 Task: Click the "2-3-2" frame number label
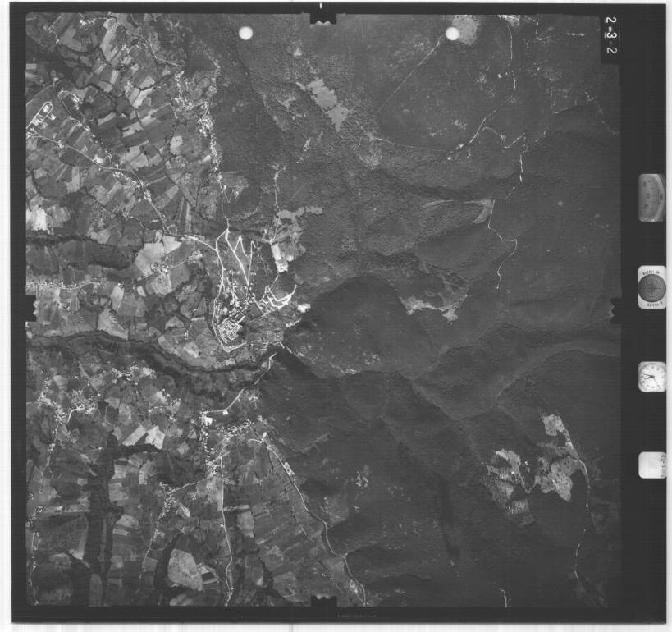[x=611, y=34]
